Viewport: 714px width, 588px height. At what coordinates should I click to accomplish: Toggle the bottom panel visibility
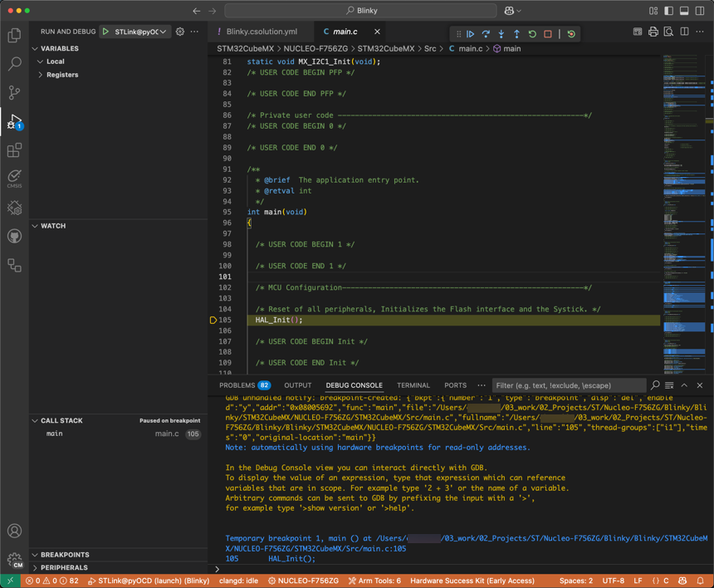coord(684,11)
